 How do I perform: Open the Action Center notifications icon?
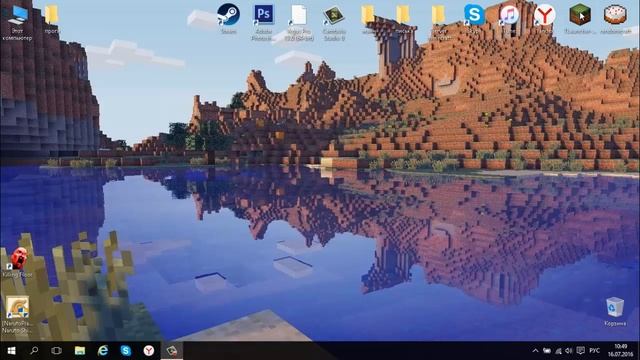click(x=580, y=351)
